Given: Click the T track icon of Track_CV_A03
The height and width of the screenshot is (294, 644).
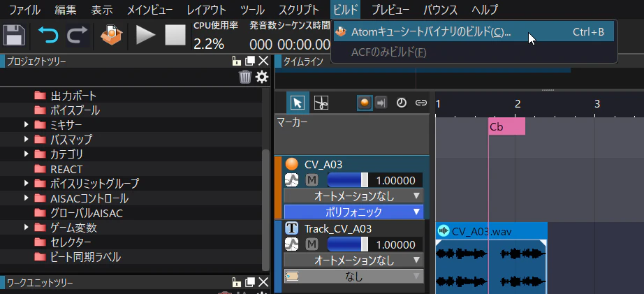Looking at the screenshot, I should [x=291, y=228].
